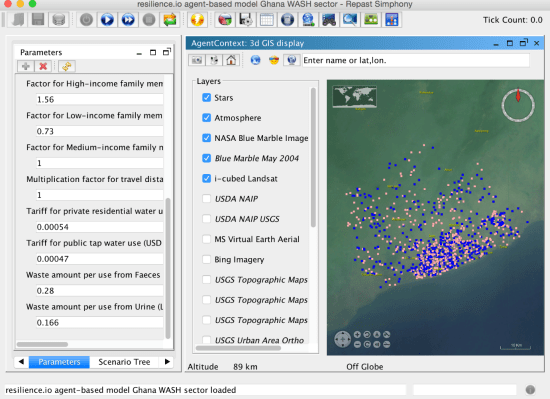The height and width of the screenshot is (399, 550).
Task: Turn on the Bing Imagery layer
Action: [207, 259]
